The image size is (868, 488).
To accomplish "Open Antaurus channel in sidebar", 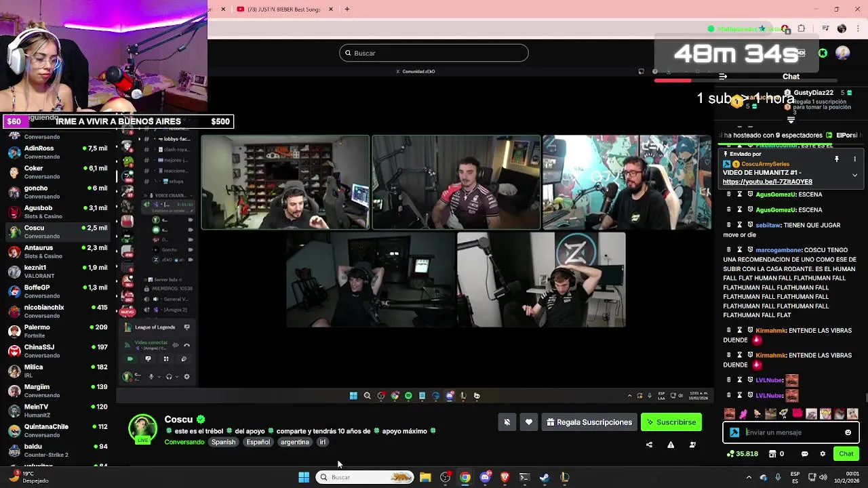I will tap(58, 251).
